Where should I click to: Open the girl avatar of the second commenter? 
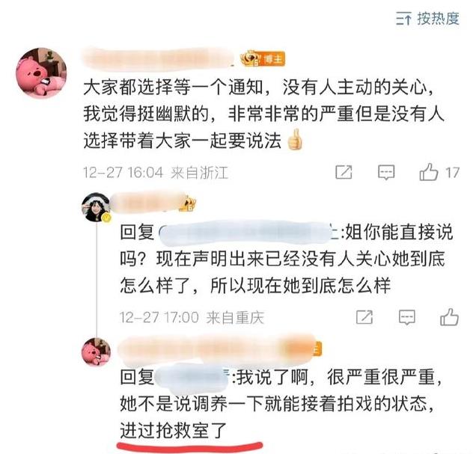96,207
